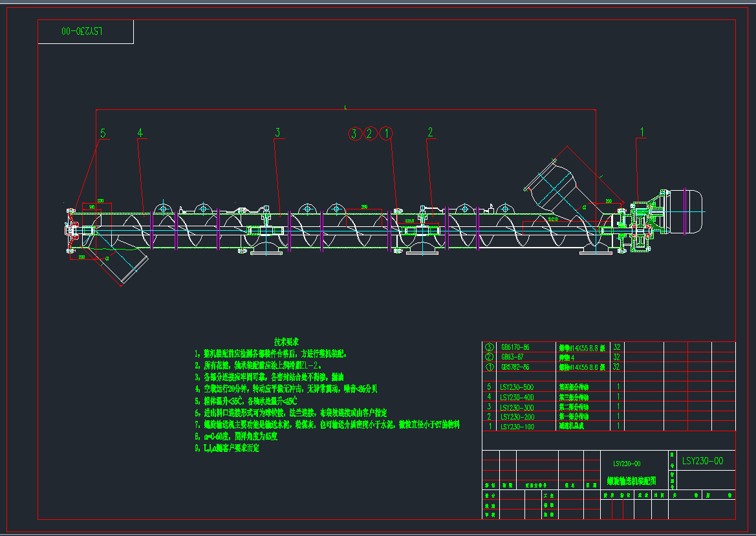Viewport: 756px width, 536px height.
Task: Click red circled fastener balloon 2
Action: [369, 134]
